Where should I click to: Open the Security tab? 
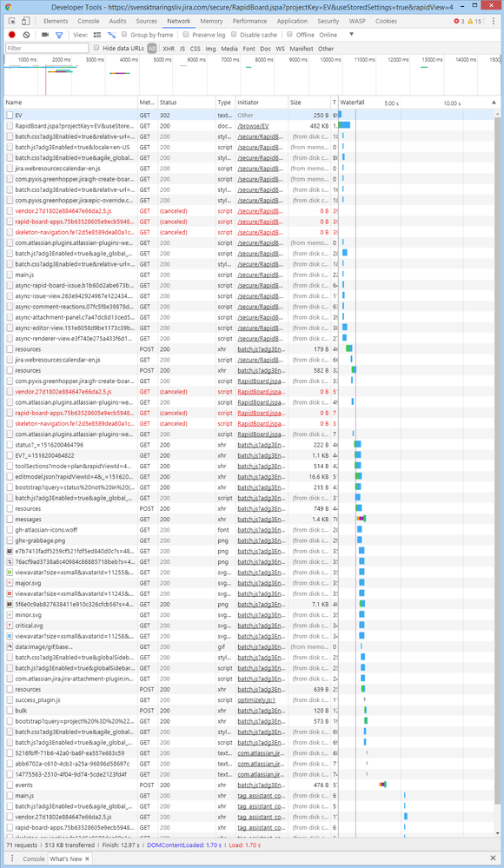(328, 21)
